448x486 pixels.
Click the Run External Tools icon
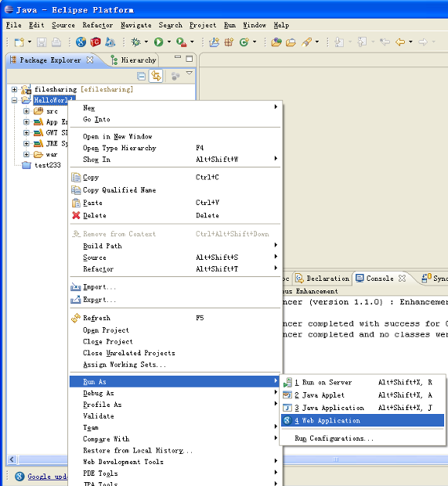click(181, 41)
